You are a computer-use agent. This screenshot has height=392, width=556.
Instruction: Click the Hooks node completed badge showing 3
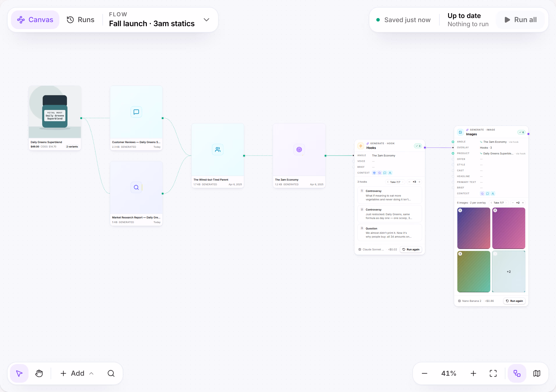pyautogui.click(x=418, y=146)
